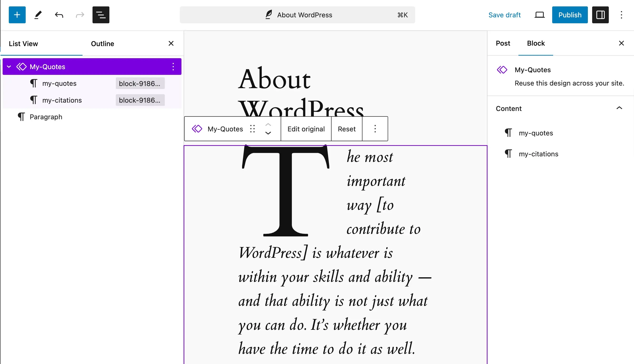Image resolution: width=634 pixels, height=364 pixels.
Task: Click the Edit original button
Action: click(306, 129)
